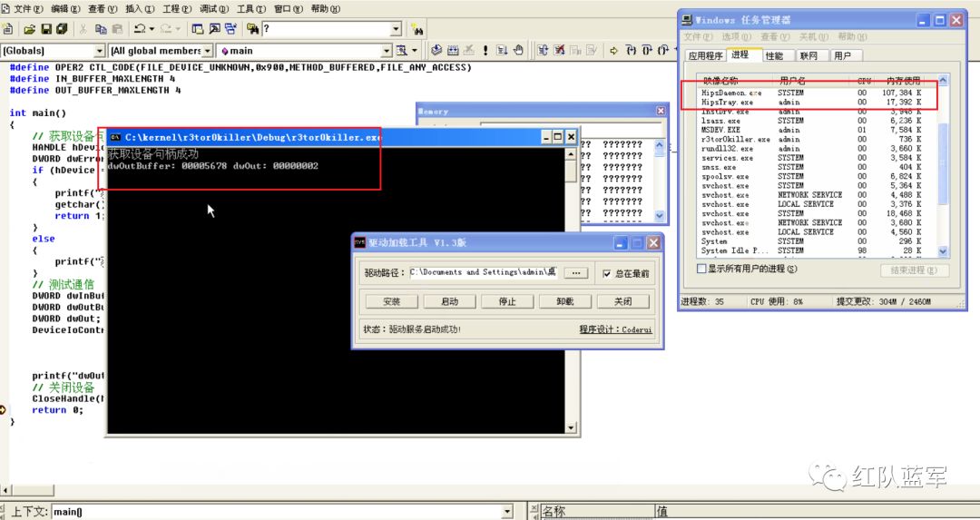
Task: Toggle the Output window icon
Action: tap(214, 29)
